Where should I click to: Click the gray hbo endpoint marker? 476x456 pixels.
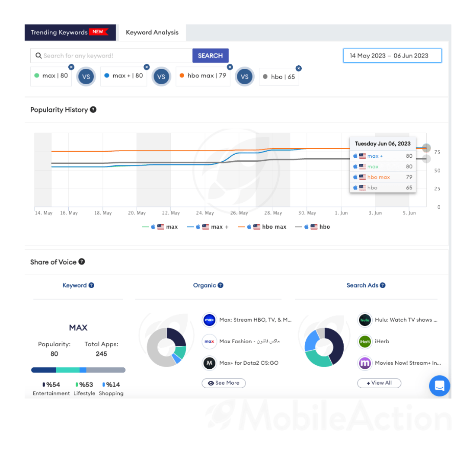click(427, 159)
